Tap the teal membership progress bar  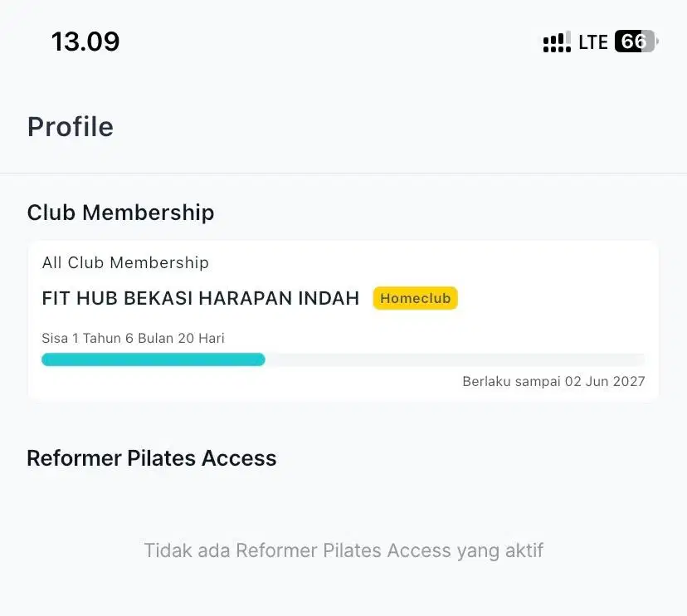pos(153,359)
